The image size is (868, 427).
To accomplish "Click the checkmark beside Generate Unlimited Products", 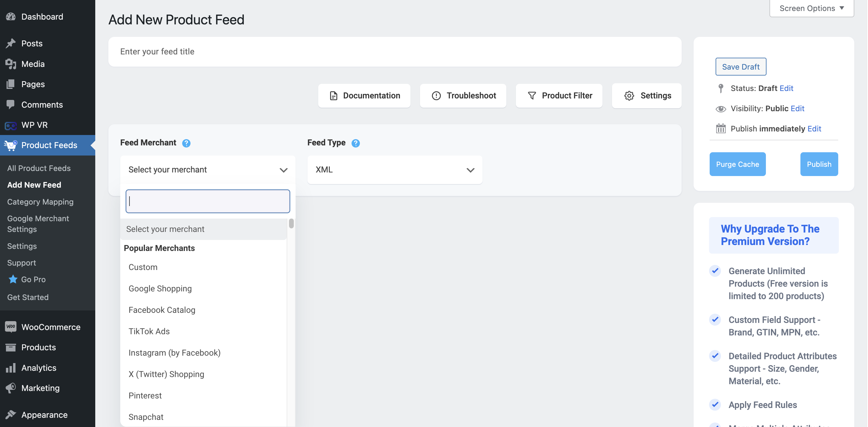I will 715,271.
